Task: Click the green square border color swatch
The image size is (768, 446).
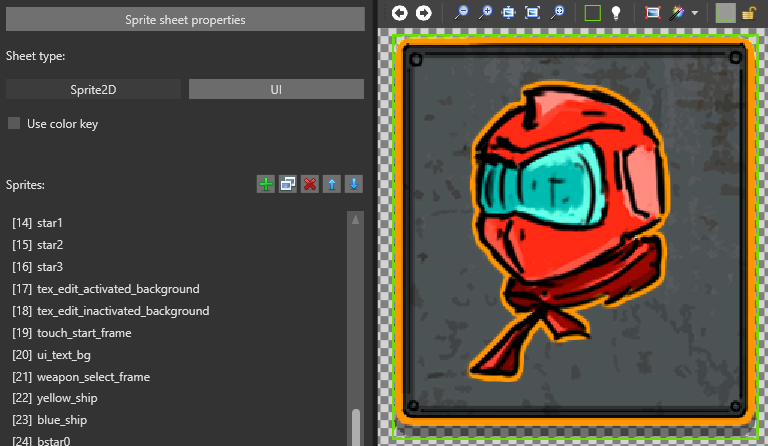Action: pos(592,13)
